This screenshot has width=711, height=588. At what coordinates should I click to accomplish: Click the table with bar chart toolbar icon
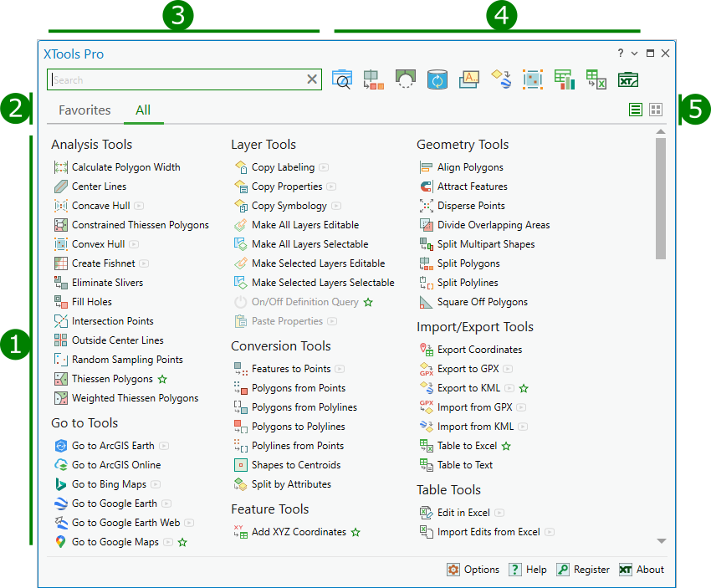[x=565, y=79]
